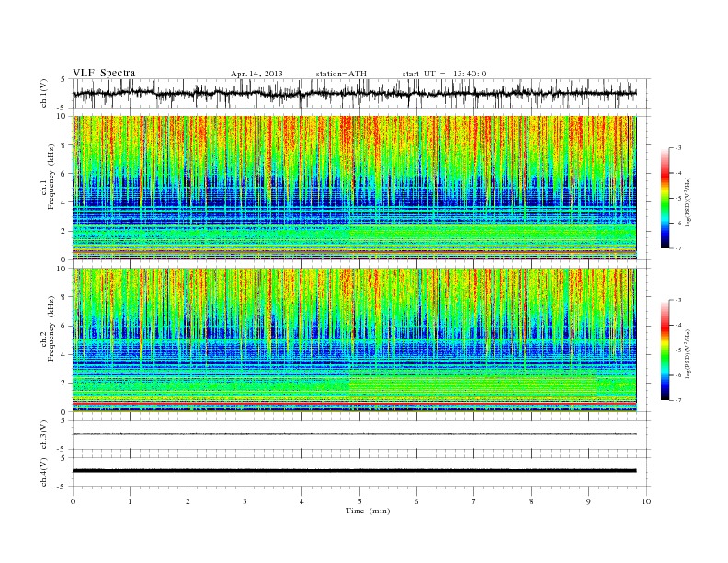
Task: Click the "8" kHz tick of ch.2 spectrogram
Action: (64, 297)
